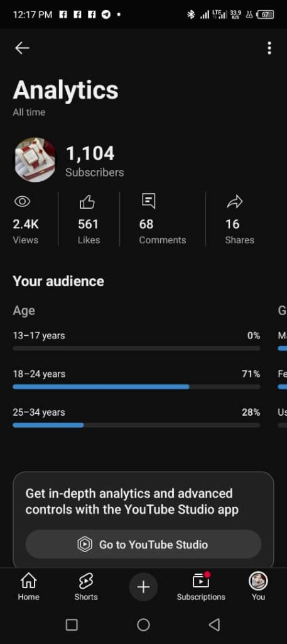The height and width of the screenshot is (644, 287).
Task: Tap the plus create button
Action: (143, 587)
